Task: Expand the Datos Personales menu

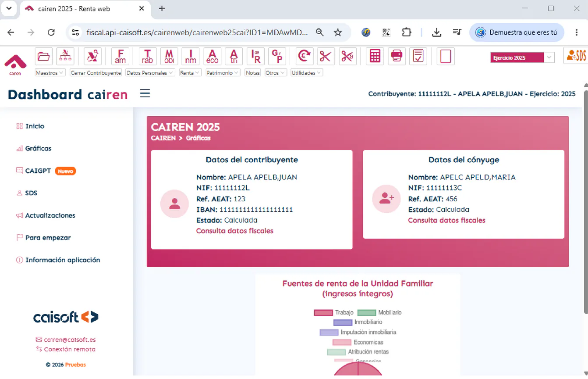Action: point(150,73)
